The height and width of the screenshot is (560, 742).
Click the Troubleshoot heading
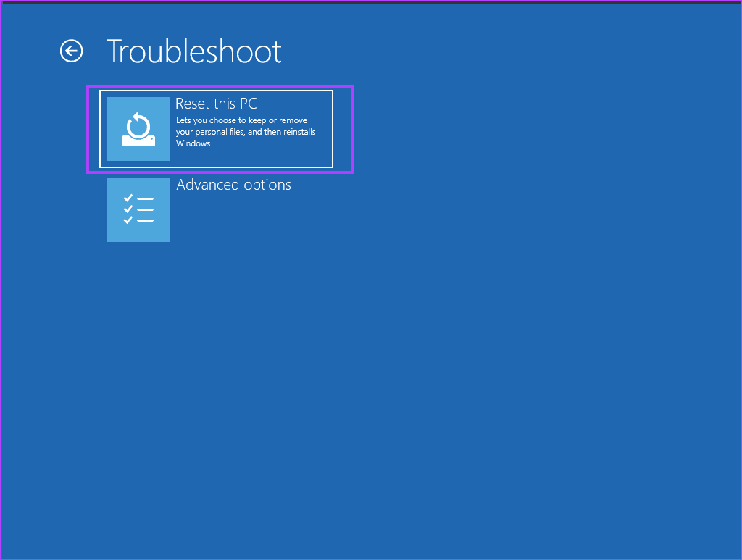click(x=193, y=51)
